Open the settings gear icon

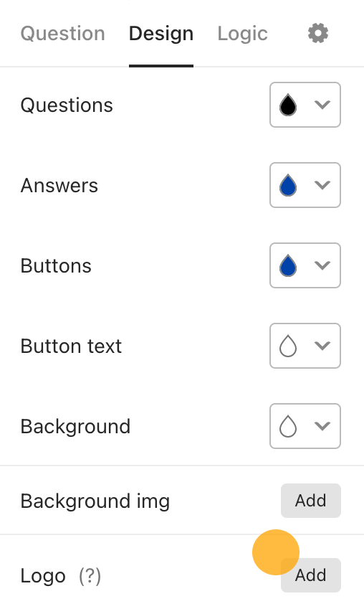coord(318,33)
